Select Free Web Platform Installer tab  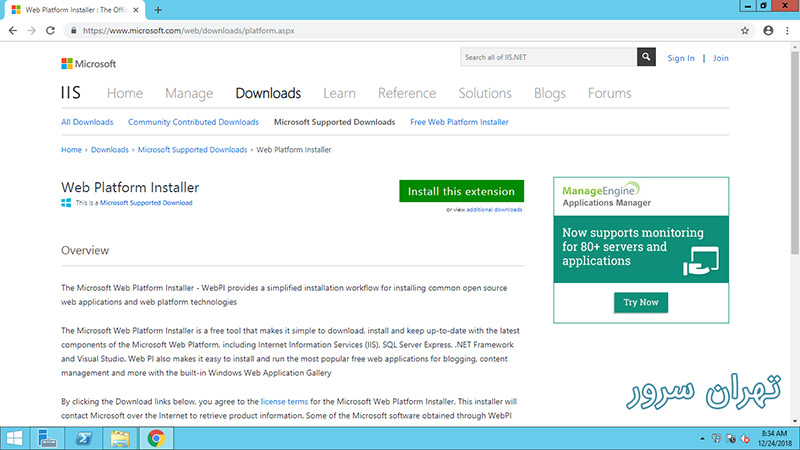pyautogui.click(x=459, y=122)
